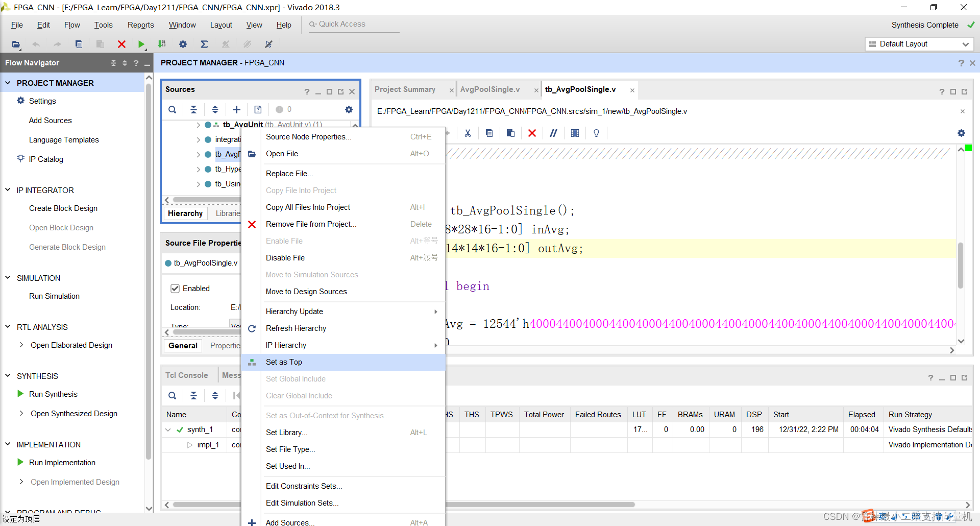The width and height of the screenshot is (980, 526).
Task: Click the lightbulb icon in editor toolbar
Action: tap(596, 133)
